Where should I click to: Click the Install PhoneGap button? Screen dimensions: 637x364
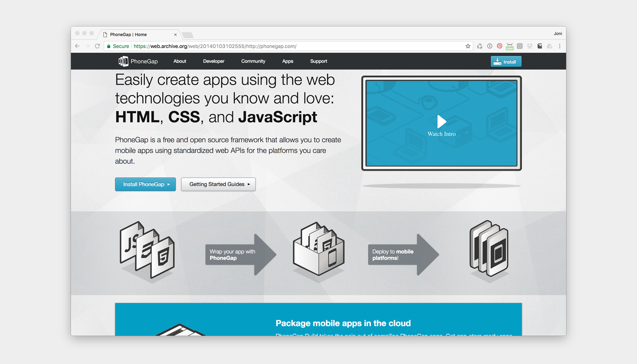[x=146, y=184]
